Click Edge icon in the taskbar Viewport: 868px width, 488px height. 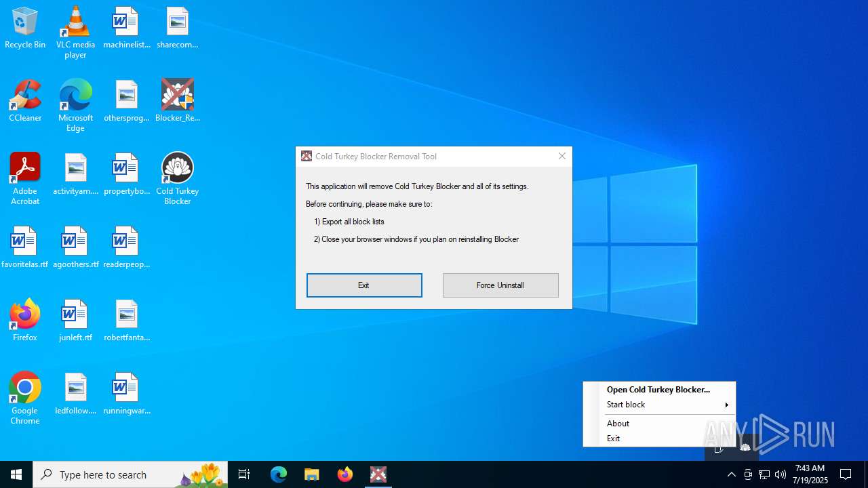click(279, 474)
